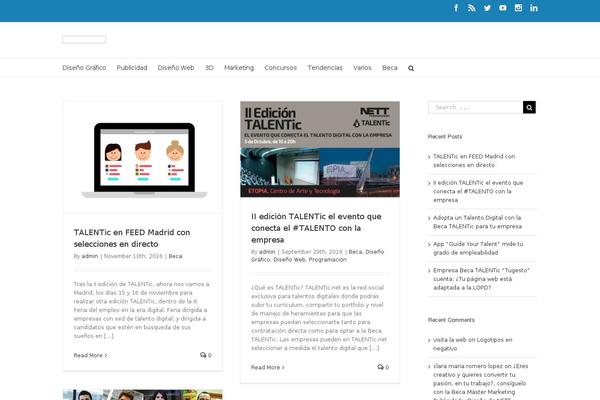This screenshot has width=600, height=400.
Task: Click the sidebar search submit button
Action: coord(529,107)
